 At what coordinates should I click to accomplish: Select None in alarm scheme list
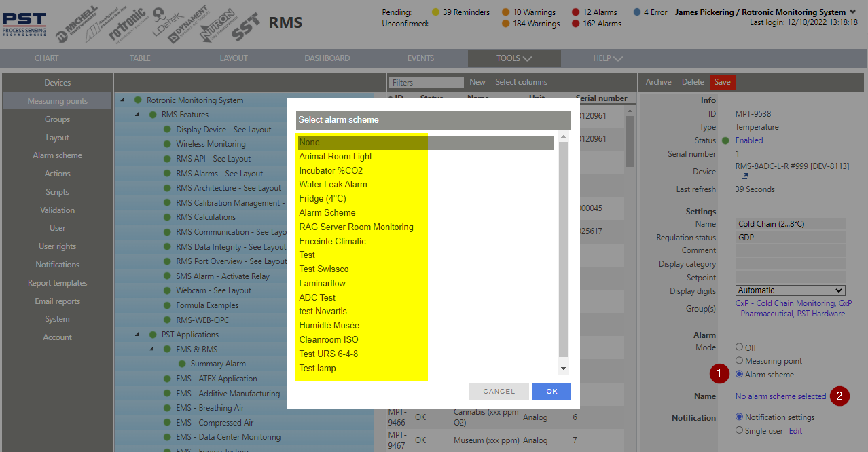tap(426, 143)
